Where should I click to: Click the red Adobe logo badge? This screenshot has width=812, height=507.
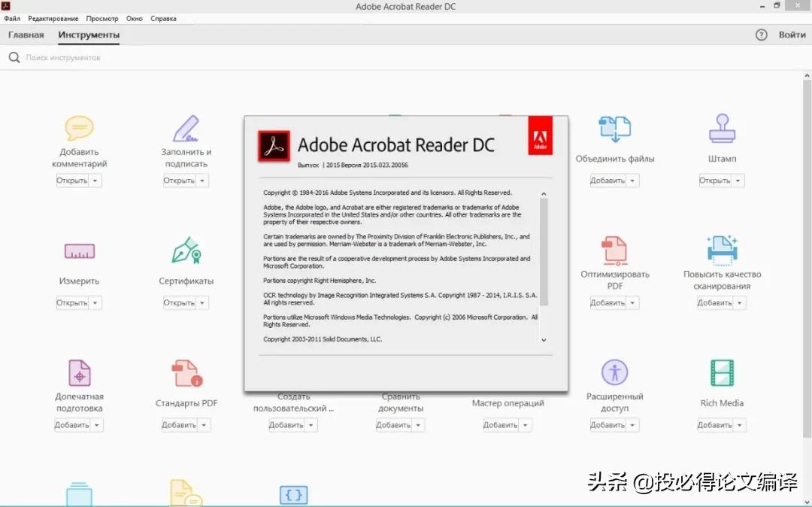click(x=540, y=135)
